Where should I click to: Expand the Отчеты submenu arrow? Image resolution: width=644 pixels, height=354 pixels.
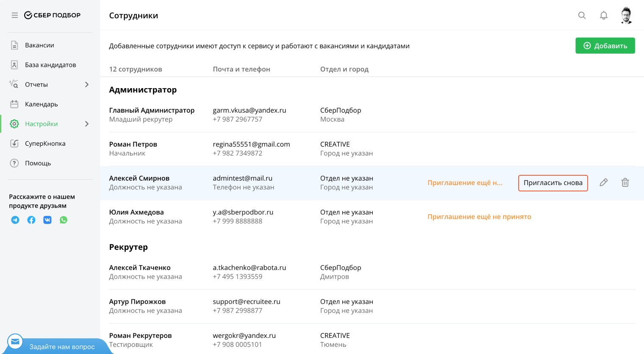pos(87,85)
